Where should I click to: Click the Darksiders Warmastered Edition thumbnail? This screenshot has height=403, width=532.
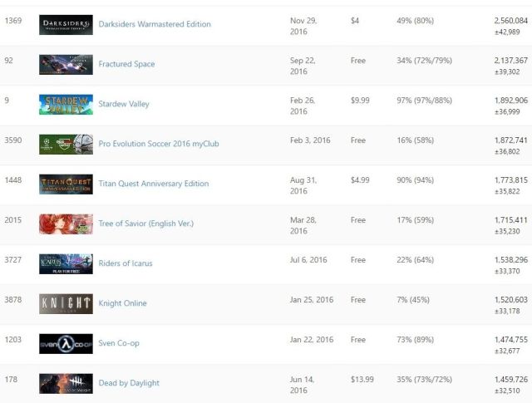pos(66,25)
